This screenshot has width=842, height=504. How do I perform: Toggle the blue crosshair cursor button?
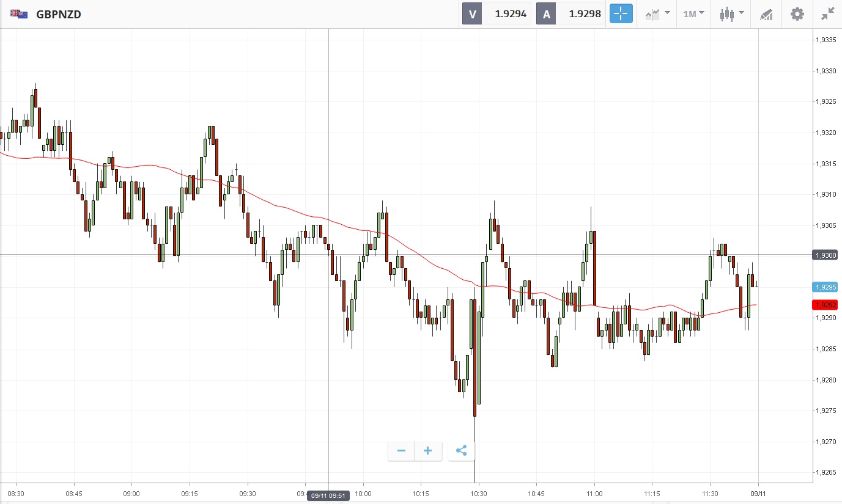tap(621, 13)
